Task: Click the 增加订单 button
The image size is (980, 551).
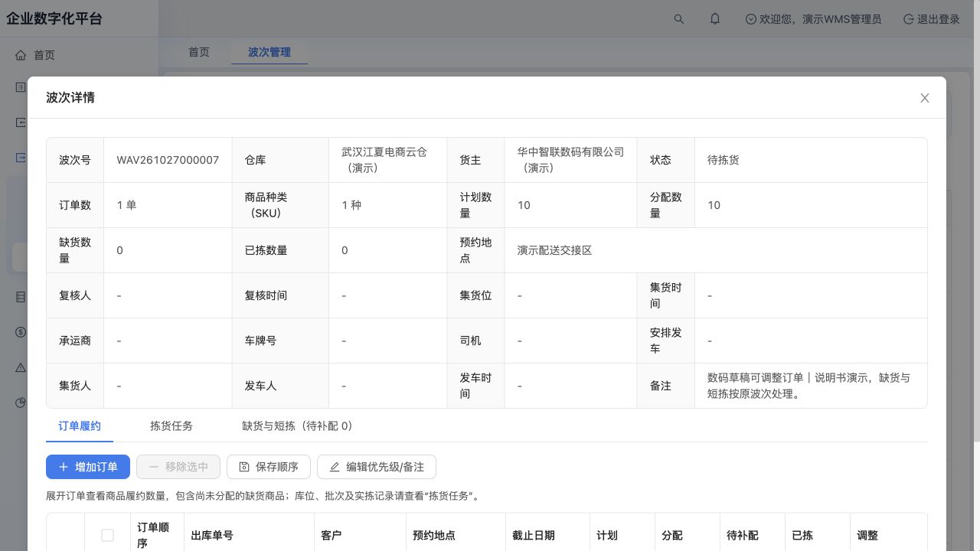Action: click(88, 467)
